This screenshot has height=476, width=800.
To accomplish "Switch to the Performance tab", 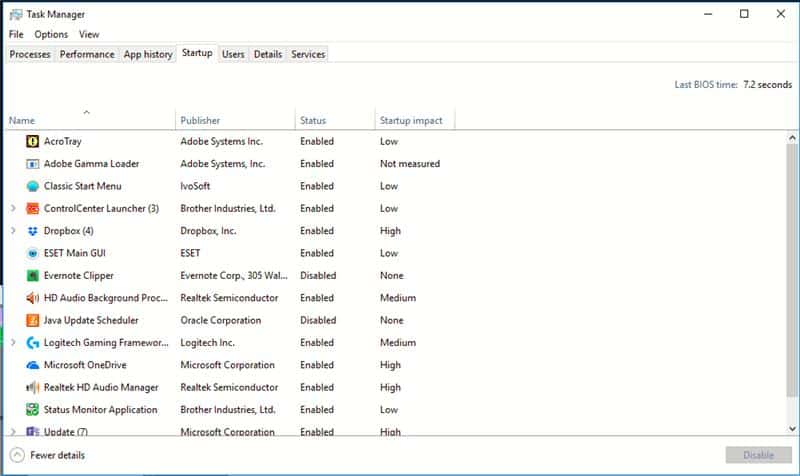I will [x=87, y=54].
